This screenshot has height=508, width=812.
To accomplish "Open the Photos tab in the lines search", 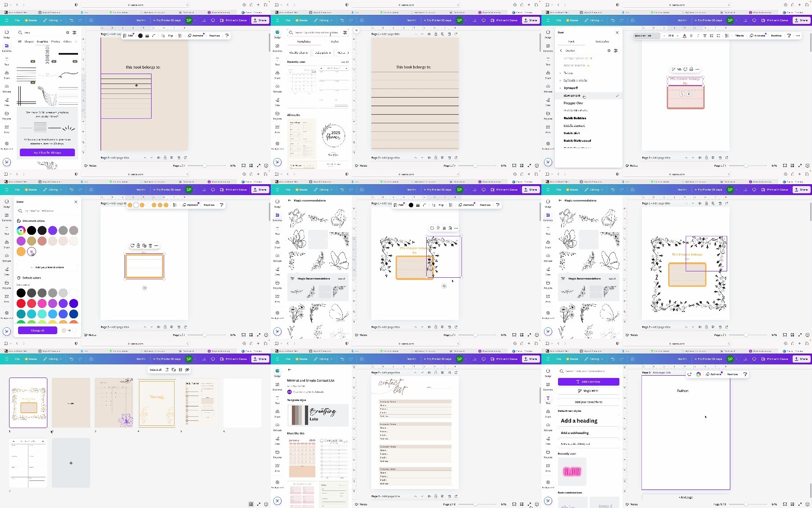I will [x=55, y=42].
